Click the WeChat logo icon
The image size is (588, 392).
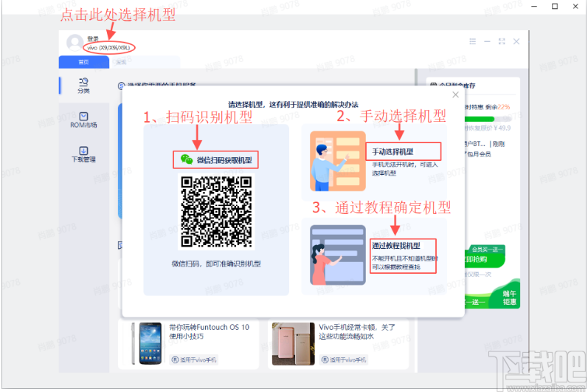(x=187, y=159)
